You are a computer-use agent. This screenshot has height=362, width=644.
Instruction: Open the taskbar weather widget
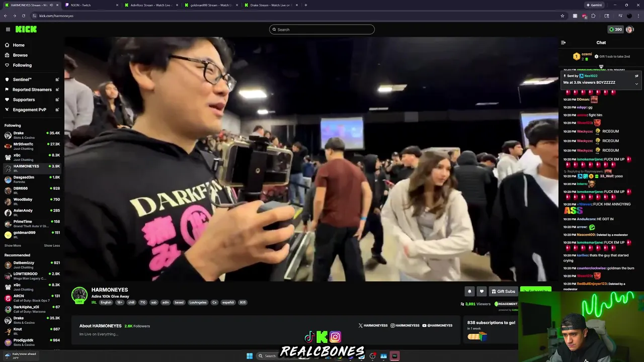tap(20, 356)
